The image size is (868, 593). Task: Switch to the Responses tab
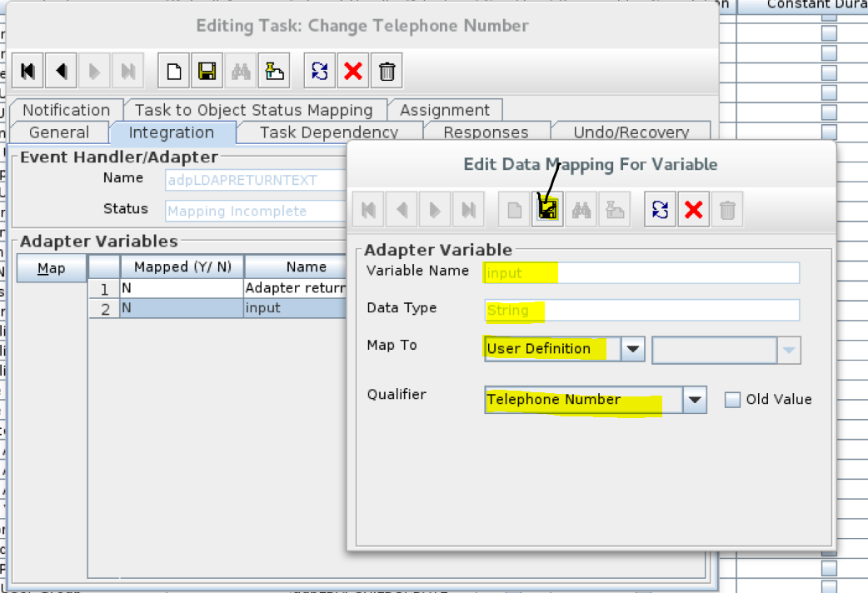[x=486, y=132]
